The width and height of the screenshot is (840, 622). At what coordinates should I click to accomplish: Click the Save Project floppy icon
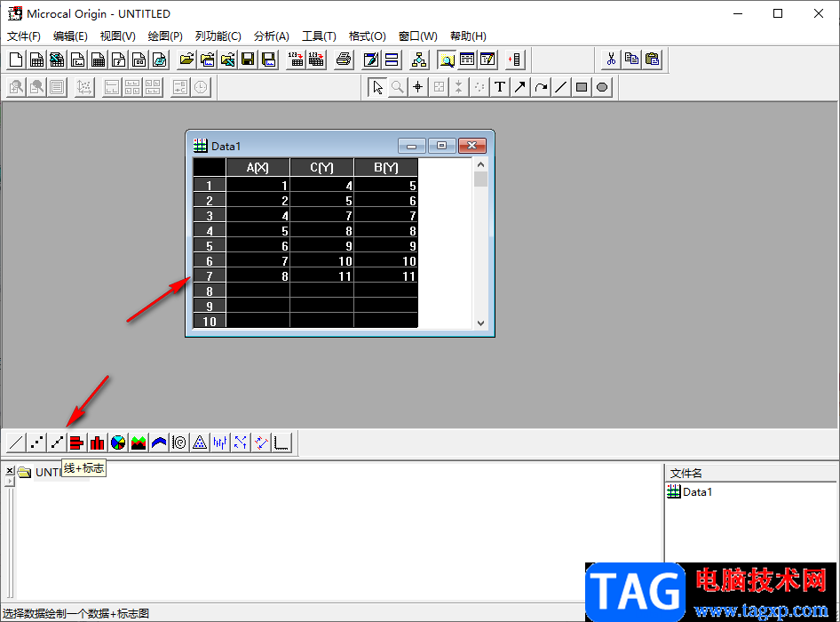pos(248,60)
